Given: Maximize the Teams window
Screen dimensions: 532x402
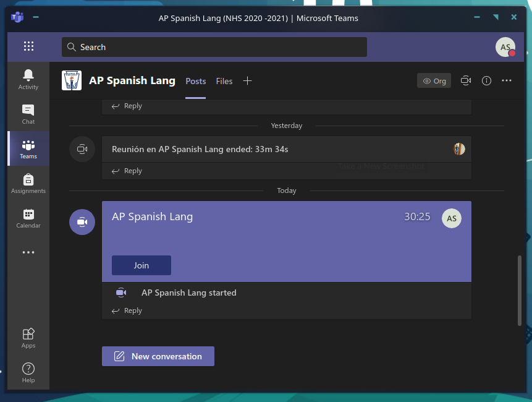Looking at the screenshot, I should (x=496, y=17).
